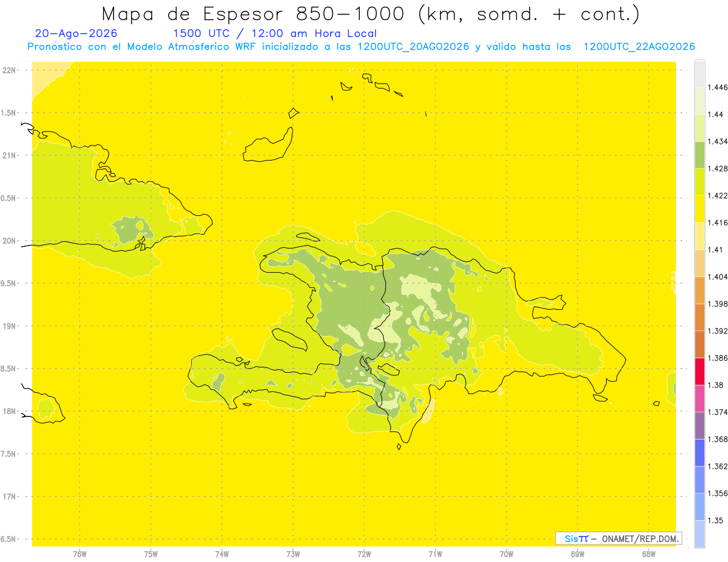Select the green legend swatch between 1.428 and 1.434
This screenshot has width=728, height=562.
(x=699, y=155)
